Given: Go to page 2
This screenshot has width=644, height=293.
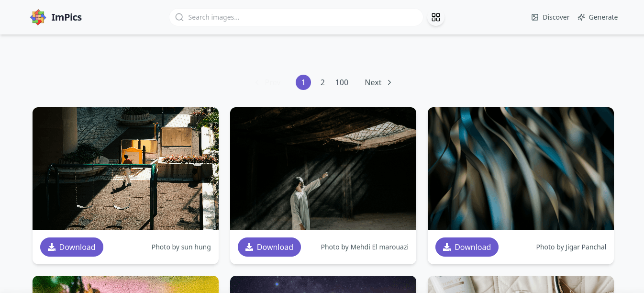Looking at the screenshot, I should pyautogui.click(x=322, y=82).
